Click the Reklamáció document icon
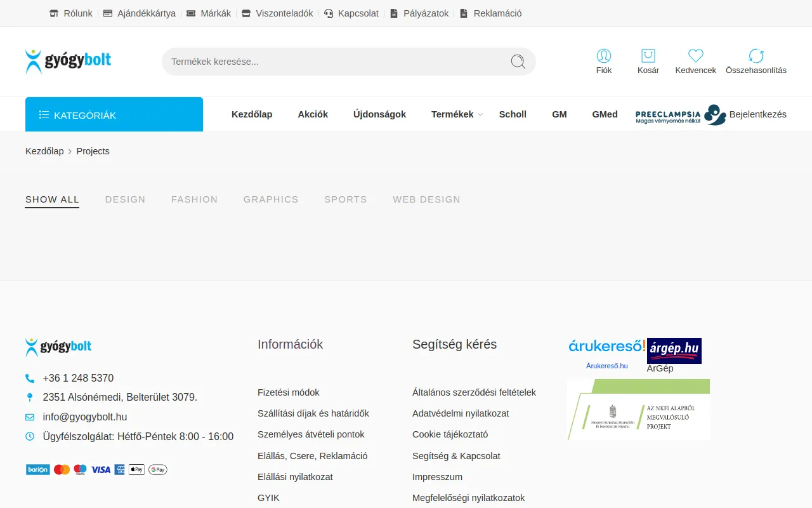 pos(464,13)
